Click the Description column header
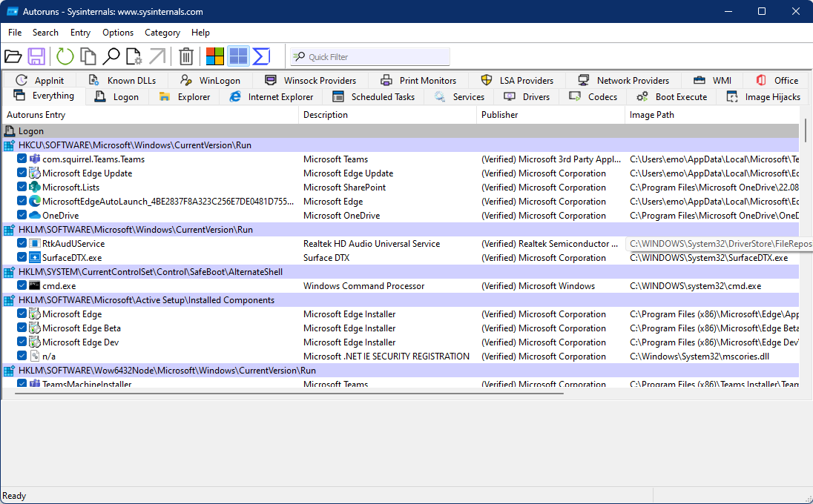 tap(326, 115)
